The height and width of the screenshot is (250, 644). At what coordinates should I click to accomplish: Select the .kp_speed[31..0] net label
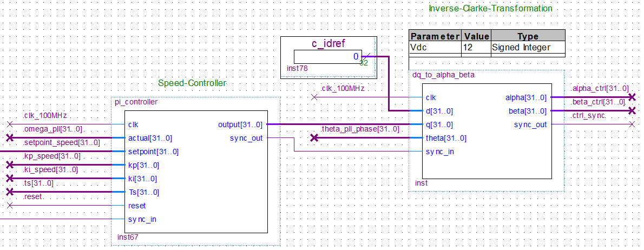(51, 156)
